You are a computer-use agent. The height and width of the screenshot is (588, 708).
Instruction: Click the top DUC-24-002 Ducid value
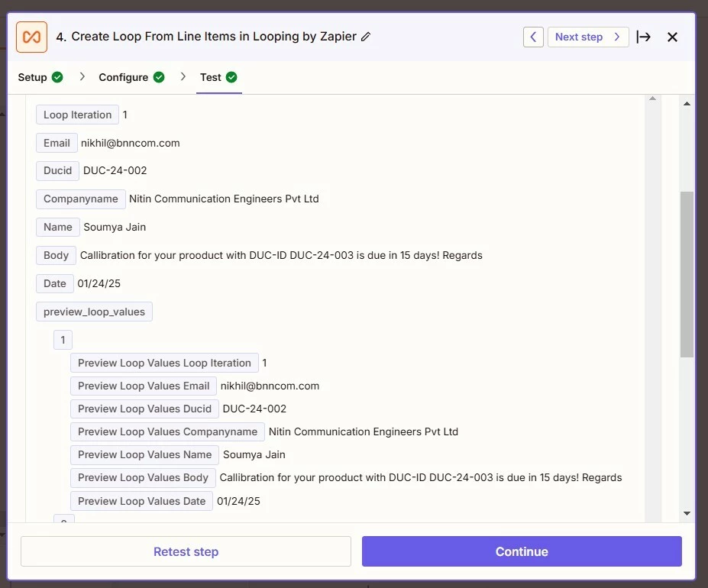115,171
